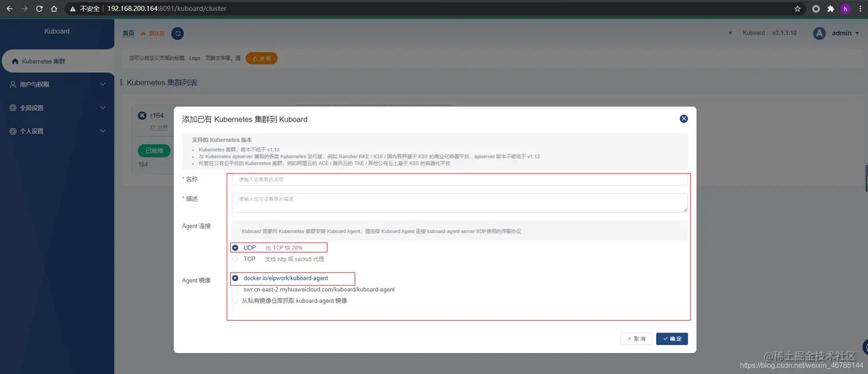Click the browser forward arrow
This screenshot has height=374, width=868.
(24, 9)
